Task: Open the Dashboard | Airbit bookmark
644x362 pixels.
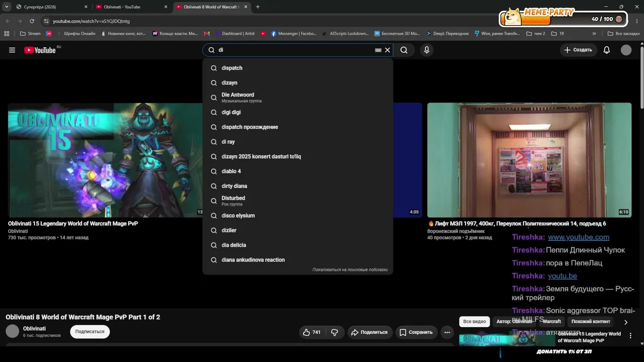Action: (x=235, y=34)
